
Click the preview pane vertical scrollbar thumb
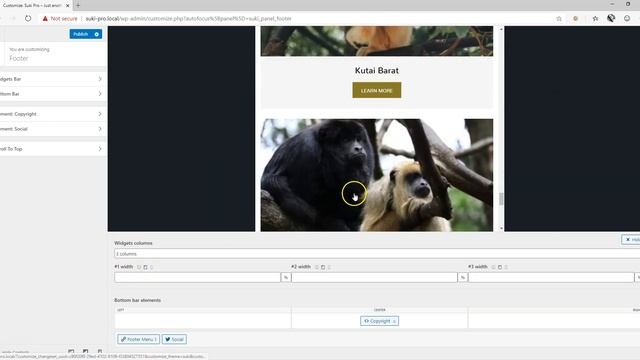pos(501,199)
